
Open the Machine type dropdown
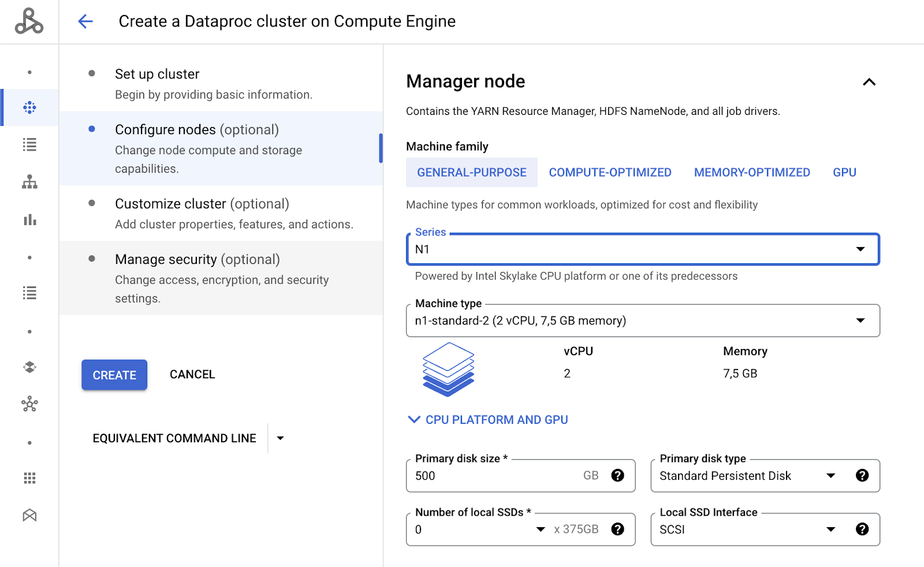[642, 320]
